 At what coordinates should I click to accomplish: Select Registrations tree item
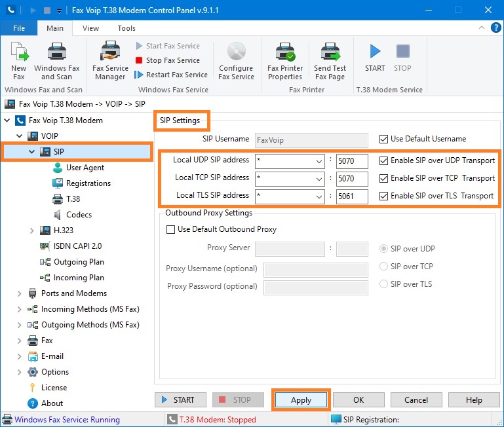82,183
